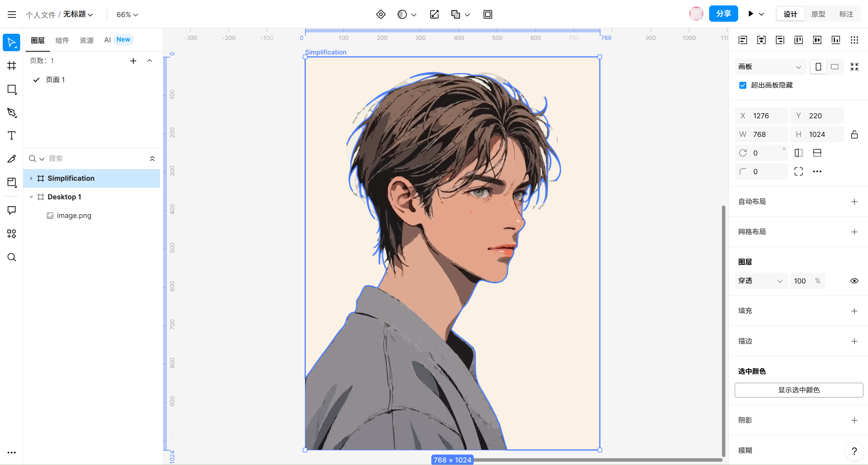868x465 pixels.
Task: Select the Text tool
Action: tap(12, 135)
